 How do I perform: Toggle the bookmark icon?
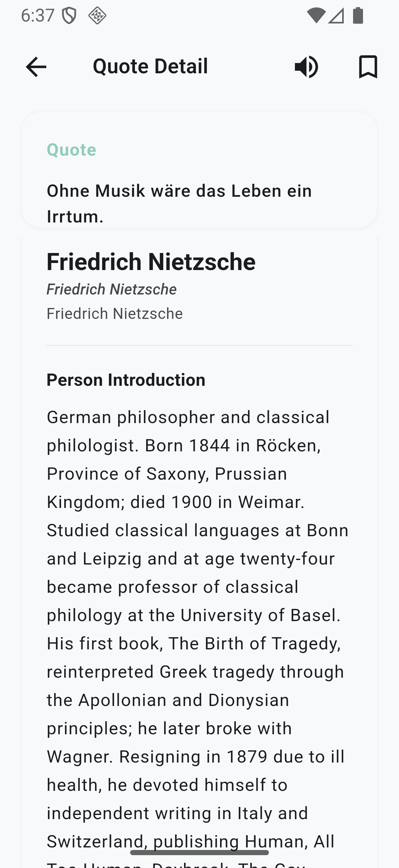tap(368, 67)
